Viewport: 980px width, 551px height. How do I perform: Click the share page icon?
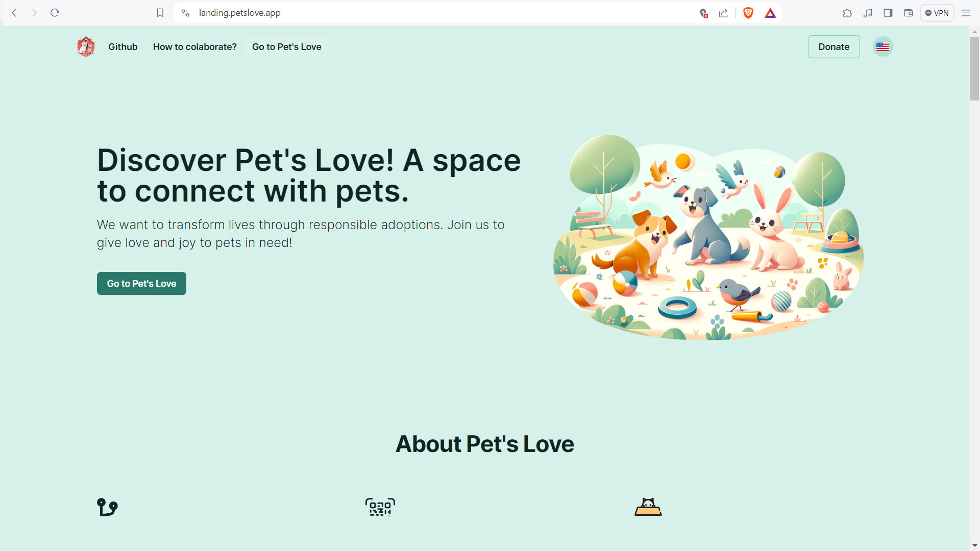(723, 13)
